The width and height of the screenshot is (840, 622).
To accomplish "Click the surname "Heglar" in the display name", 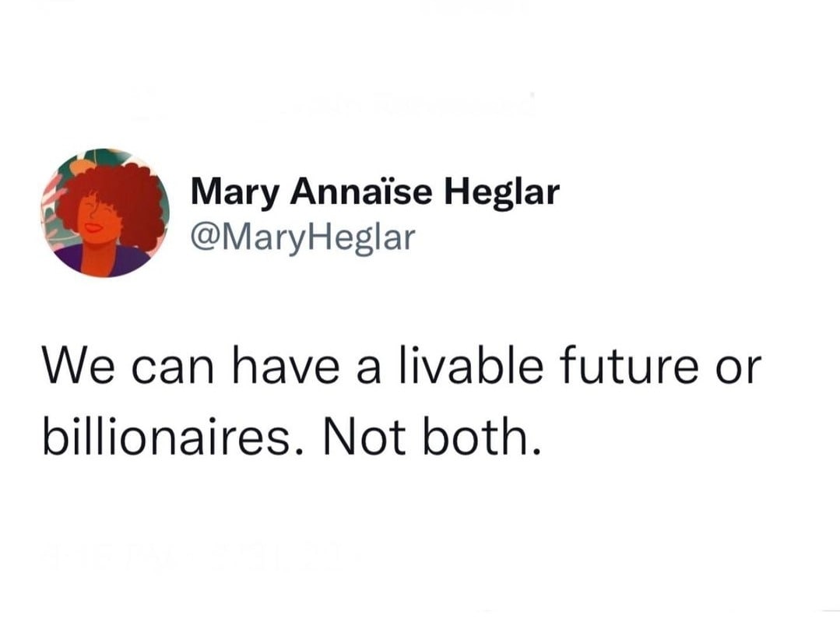I will point(501,192).
